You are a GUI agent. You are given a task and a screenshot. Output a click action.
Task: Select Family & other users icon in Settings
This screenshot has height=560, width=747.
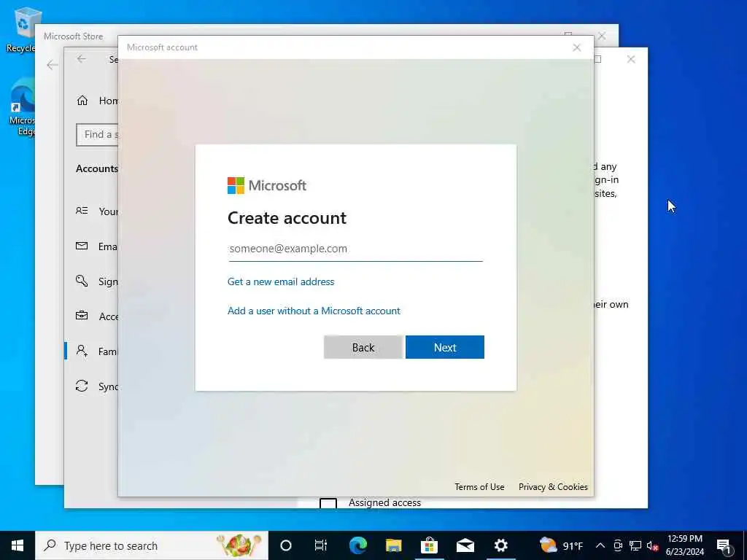click(82, 351)
